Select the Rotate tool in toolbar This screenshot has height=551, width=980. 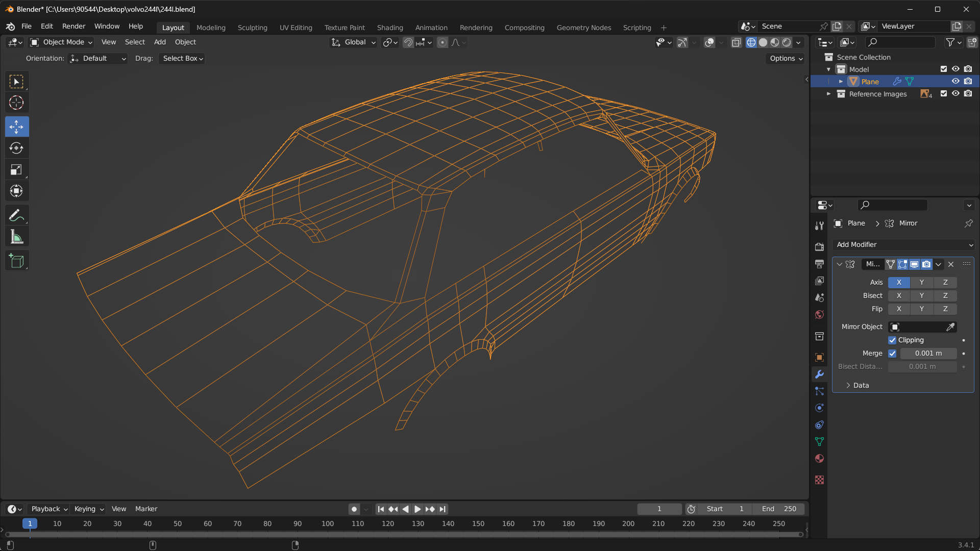tap(16, 148)
